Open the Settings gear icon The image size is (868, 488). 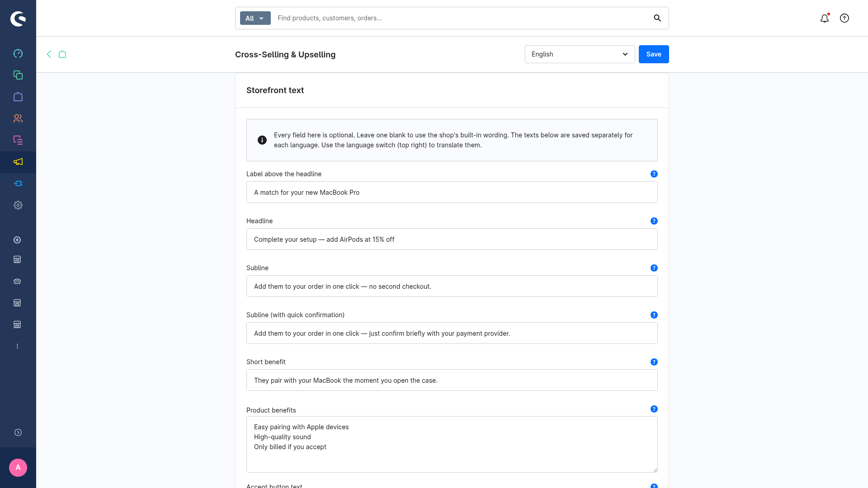tap(18, 205)
